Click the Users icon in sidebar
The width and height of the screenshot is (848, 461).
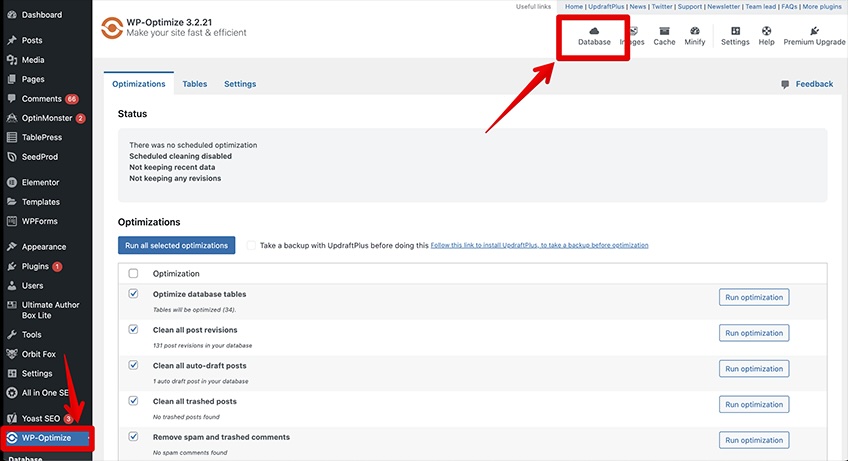coord(12,286)
